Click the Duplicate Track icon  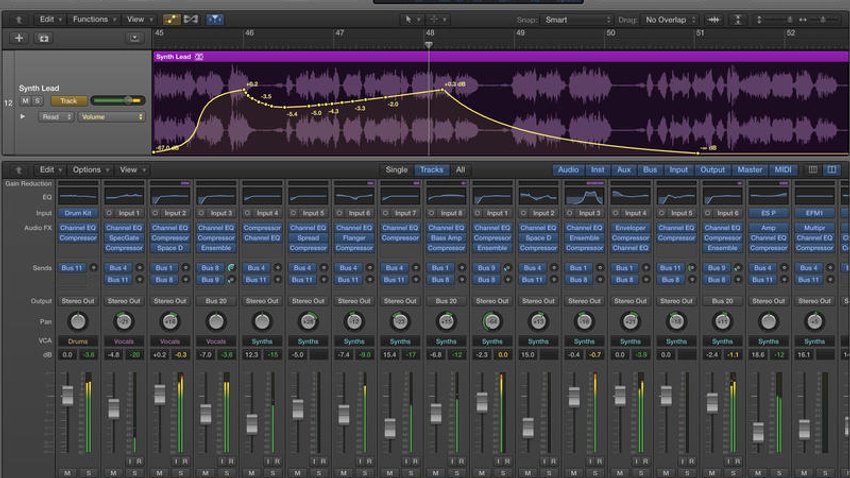44,38
